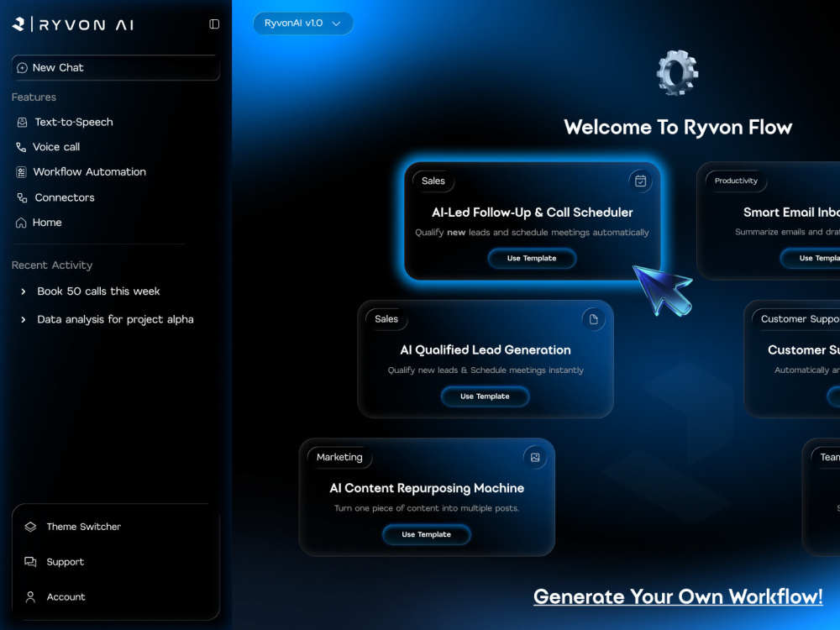Open 'Generate Your Own Workflow!' link
This screenshot has width=840, height=630.
click(x=678, y=596)
